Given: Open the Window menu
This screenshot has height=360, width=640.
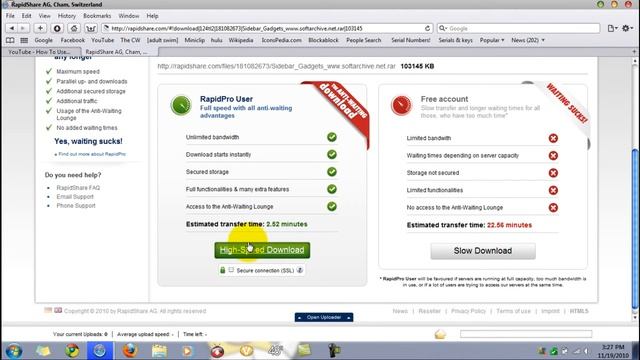Looking at the screenshot, I should tap(129, 16).
